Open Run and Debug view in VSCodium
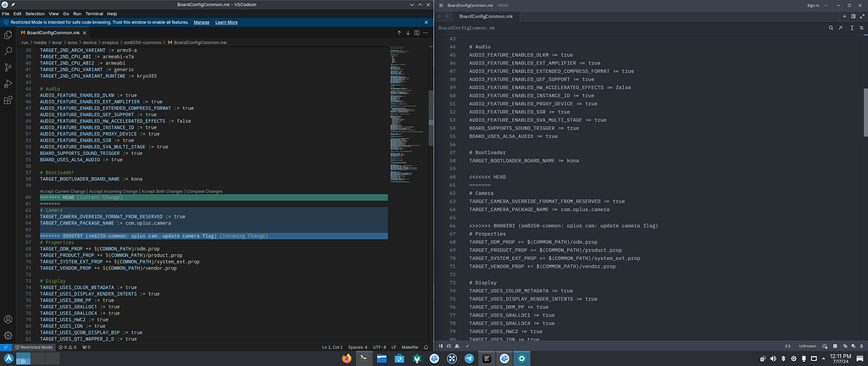This screenshot has width=868, height=366. (8, 84)
